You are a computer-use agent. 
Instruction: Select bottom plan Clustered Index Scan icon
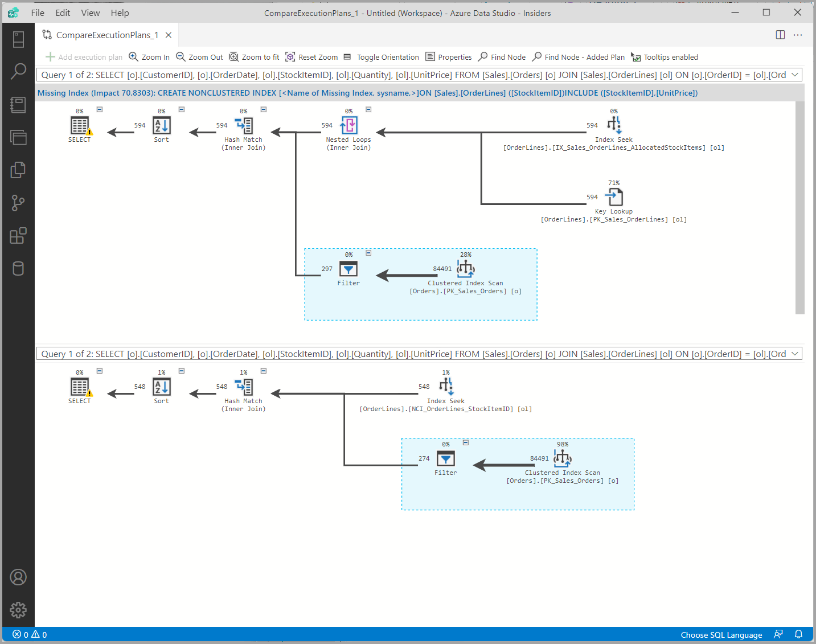563,458
